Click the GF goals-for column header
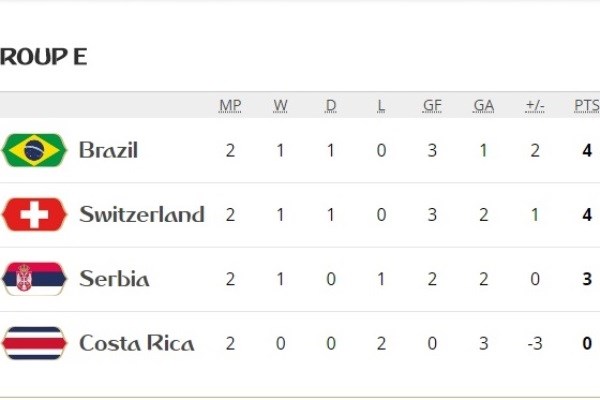The width and height of the screenshot is (600, 400). pyautogui.click(x=432, y=106)
